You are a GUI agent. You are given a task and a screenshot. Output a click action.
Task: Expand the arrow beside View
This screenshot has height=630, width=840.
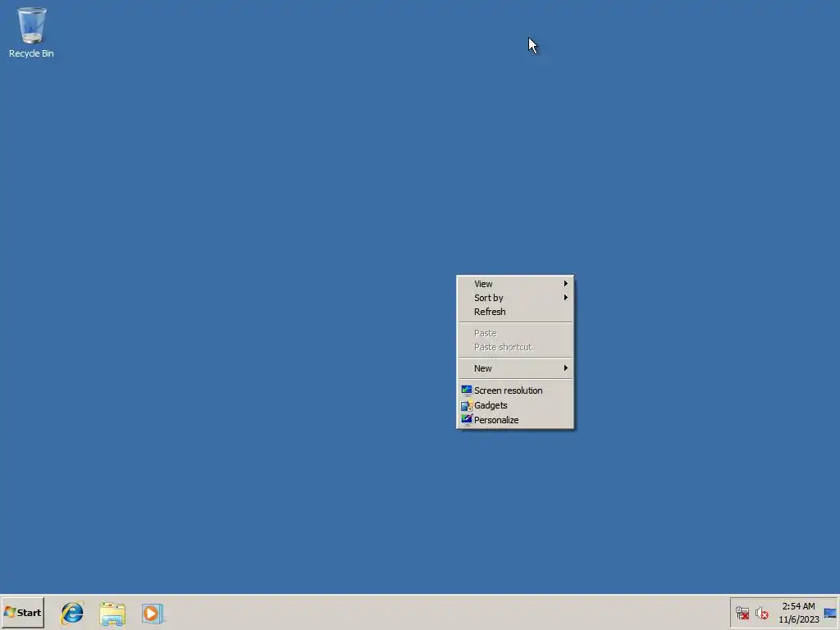[x=566, y=283]
